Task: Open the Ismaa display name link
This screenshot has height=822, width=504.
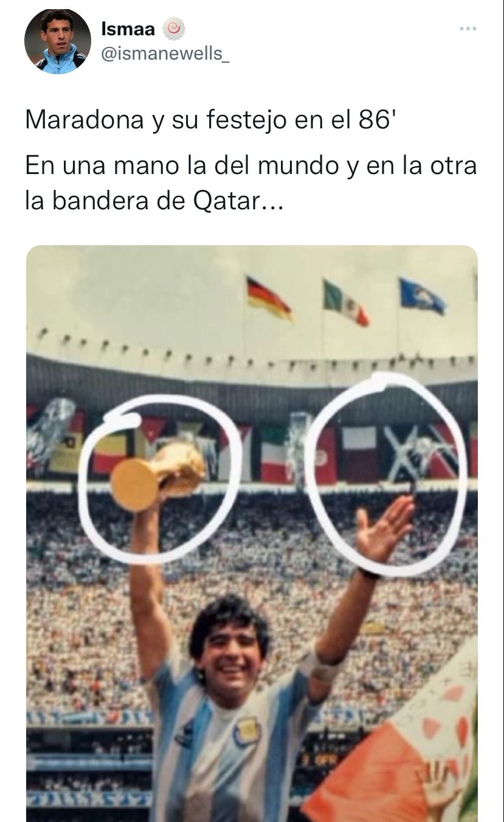Action: (x=128, y=28)
